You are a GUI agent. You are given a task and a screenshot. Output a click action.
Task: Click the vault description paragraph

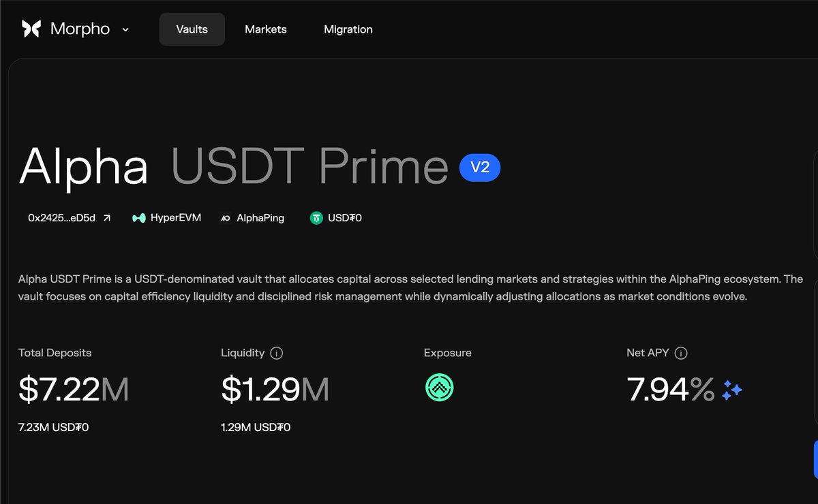[410, 288]
